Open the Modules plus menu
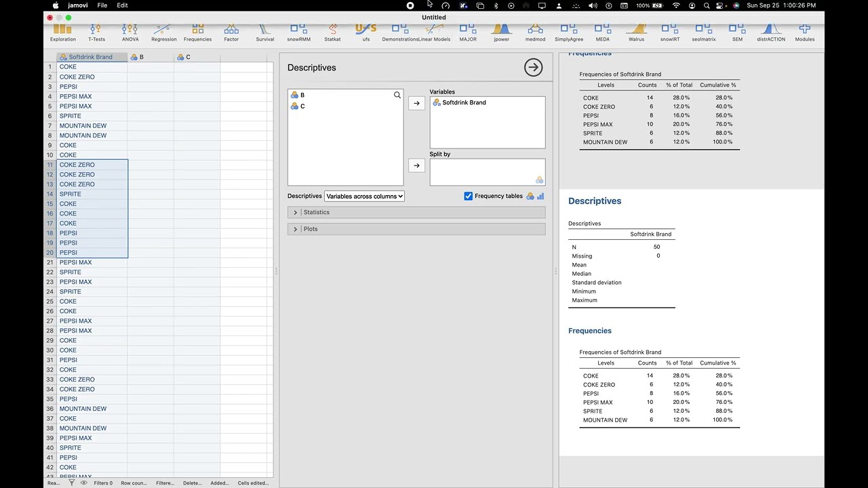 pos(805,33)
